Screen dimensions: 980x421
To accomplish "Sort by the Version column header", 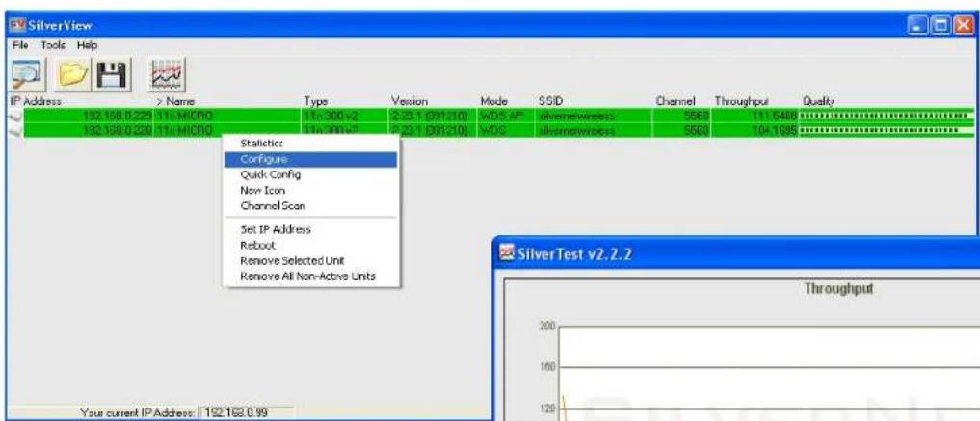I will [x=410, y=101].
